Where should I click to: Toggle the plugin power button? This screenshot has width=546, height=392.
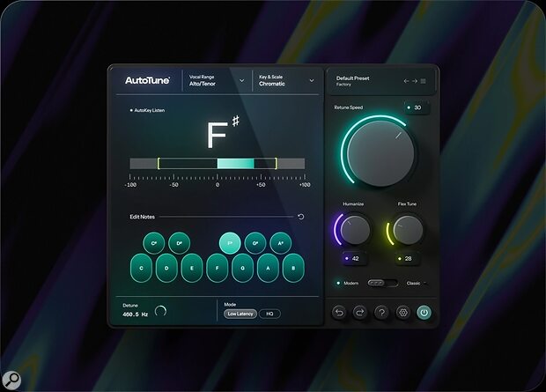tap(424, 313)
